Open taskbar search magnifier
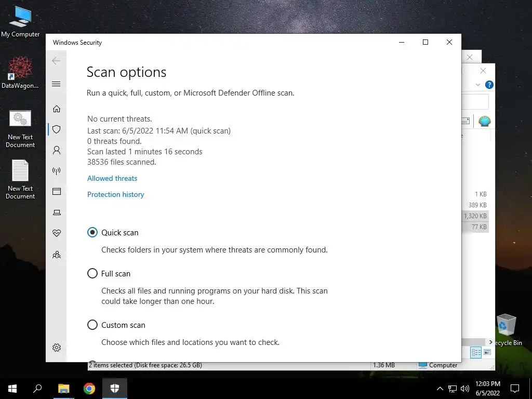 [x=37, y=389]
